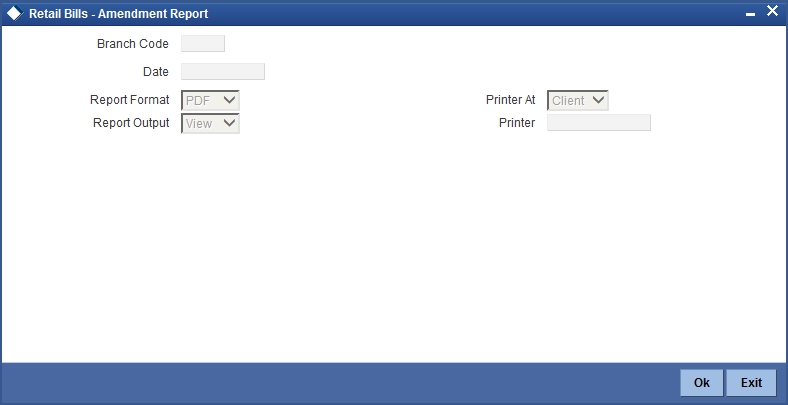Click the Printer label text
This screenshot has width=788, height=405.
point(517,123)
